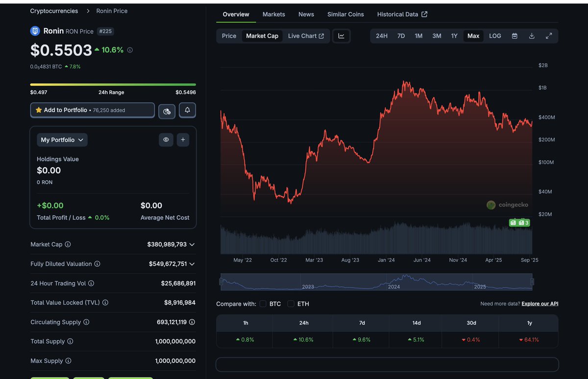
Task: Open the chart type icon button
Action: 342,36
